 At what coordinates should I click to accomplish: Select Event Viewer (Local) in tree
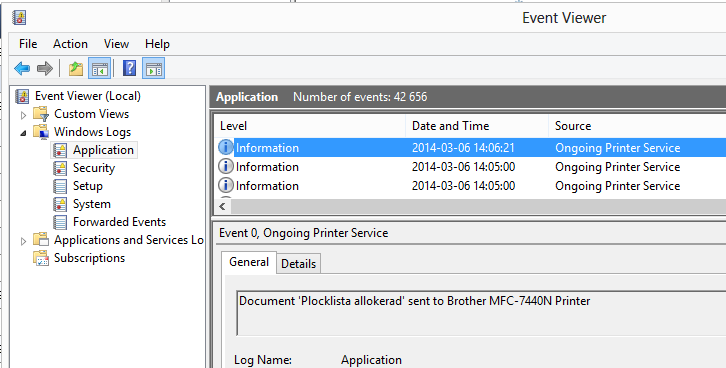pos(88,96)
